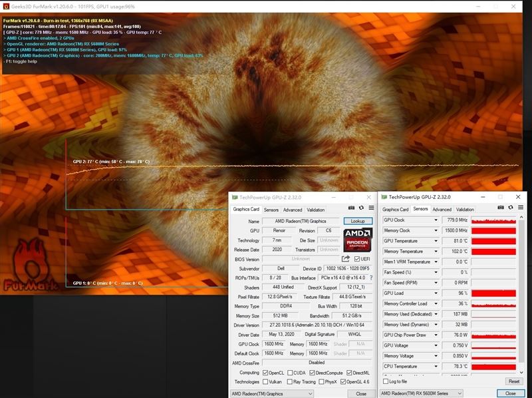Image resolution: width=532 pixels, height=398 pixels.
Task: Open the Validation tab in GPU-Z sensors window
Action: tap(465, 210)
